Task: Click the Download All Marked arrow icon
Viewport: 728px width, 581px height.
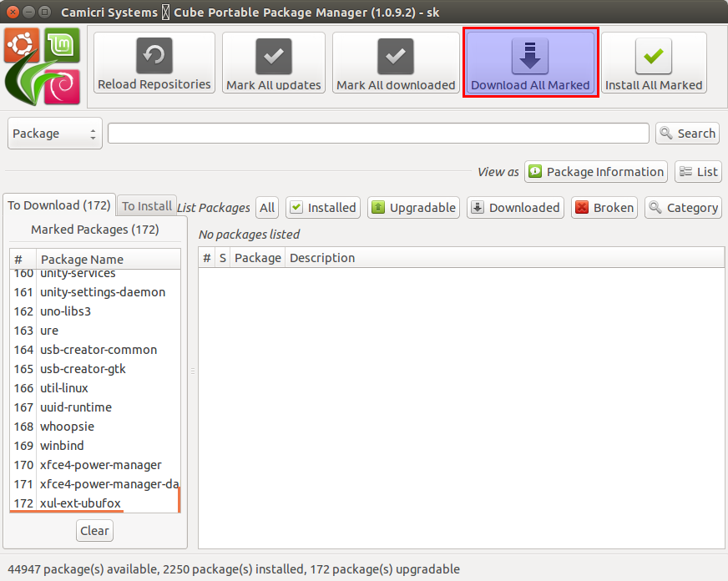Action: [x=530, y=56]
